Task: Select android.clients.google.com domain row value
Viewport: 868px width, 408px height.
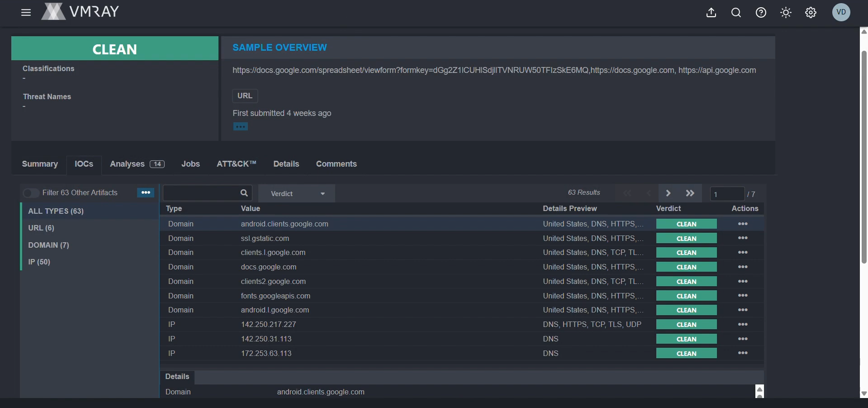Action: pyautogui.click(x=285, y=224)
